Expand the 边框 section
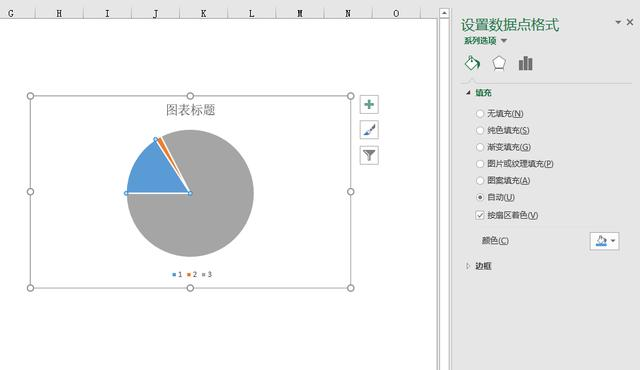The height and width of the screenshot is (370, 640). (468, 266)
